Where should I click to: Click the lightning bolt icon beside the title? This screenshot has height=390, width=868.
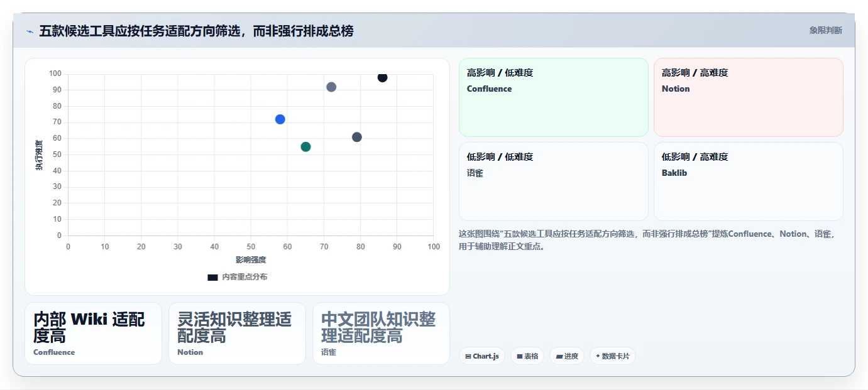pyautogui.click(x=30, y=31)
